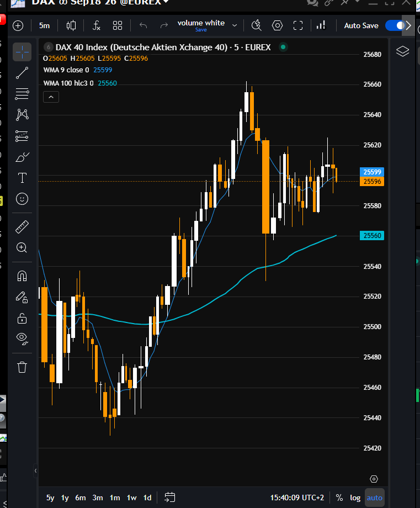This screenshot has width=420, height=508.
Task: Set date range to 3m
Action: [x=98, y=498]
